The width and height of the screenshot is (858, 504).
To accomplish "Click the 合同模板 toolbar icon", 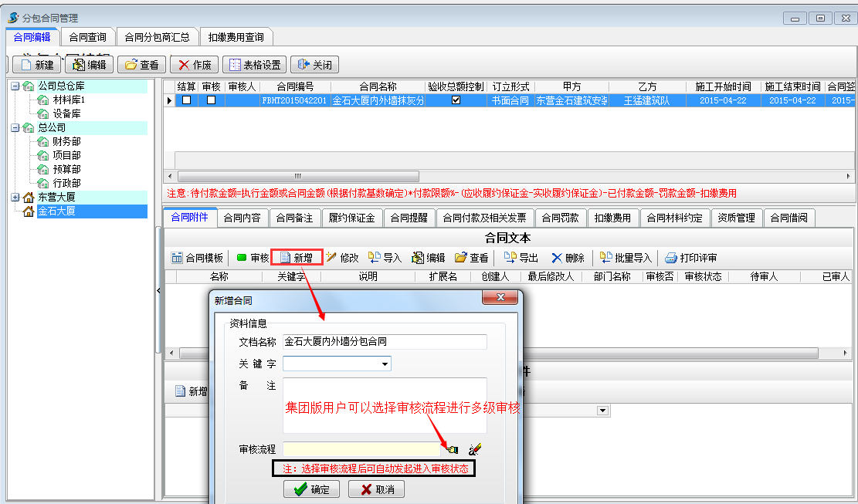I will point(177,258).
